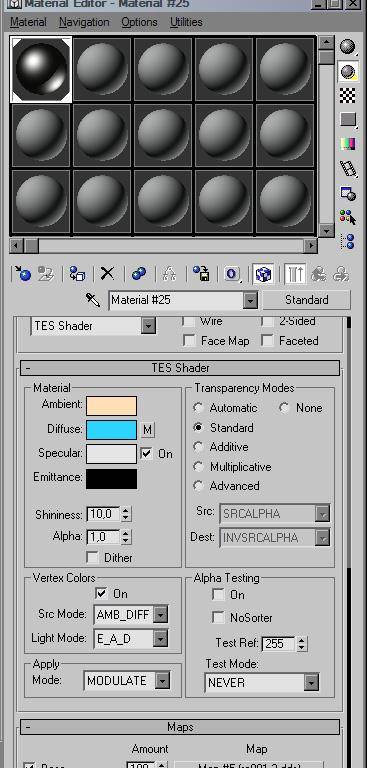367x768 pixels.
Task: Enable Alpha Testing On checkbox
Action: [x=218, y=595]
